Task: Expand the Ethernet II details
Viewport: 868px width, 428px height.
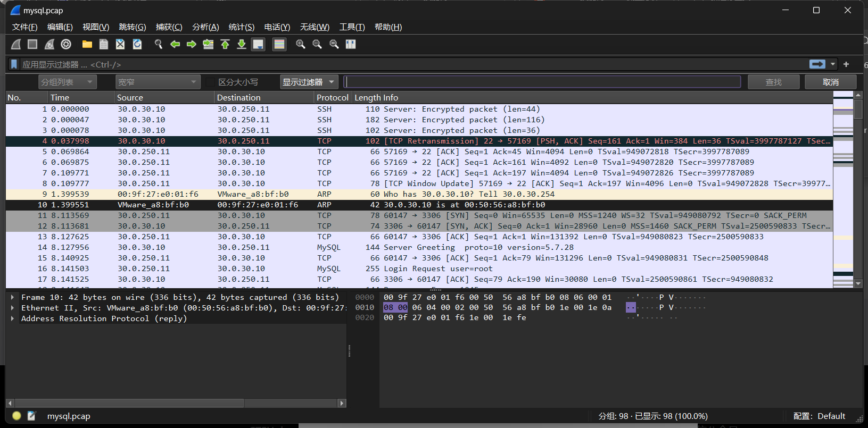Action: click(x=12, y=308)
